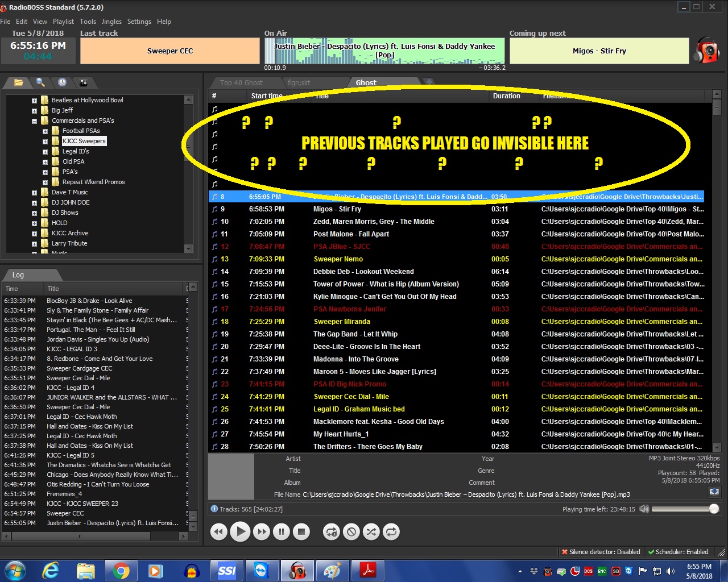
Task: Open the search tab with magnifier icon
Action: (x=40, y=82)
